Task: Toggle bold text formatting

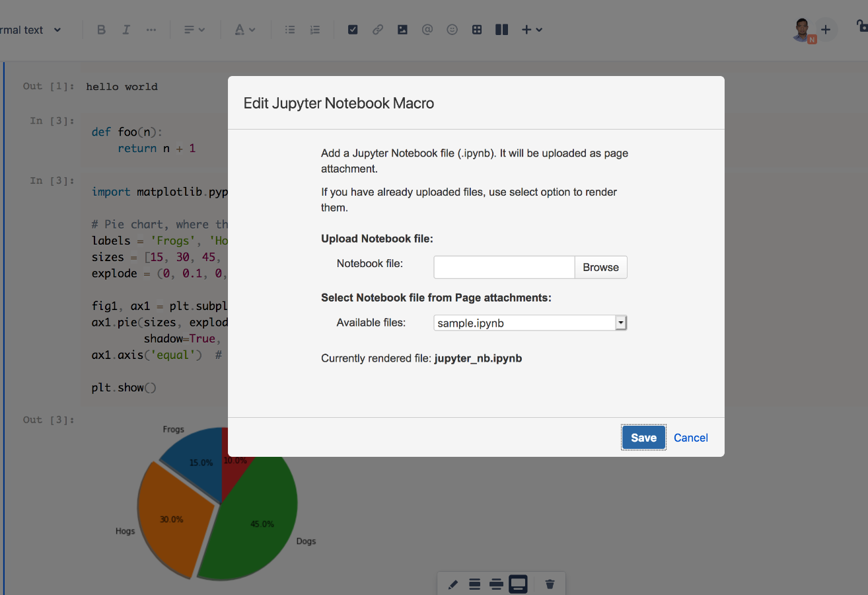Action: [101, 29]
